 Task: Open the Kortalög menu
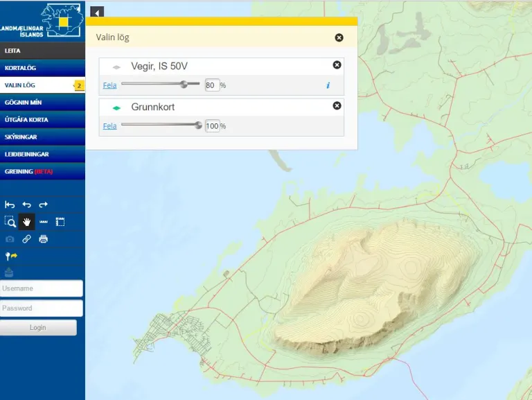coord(21,68)
